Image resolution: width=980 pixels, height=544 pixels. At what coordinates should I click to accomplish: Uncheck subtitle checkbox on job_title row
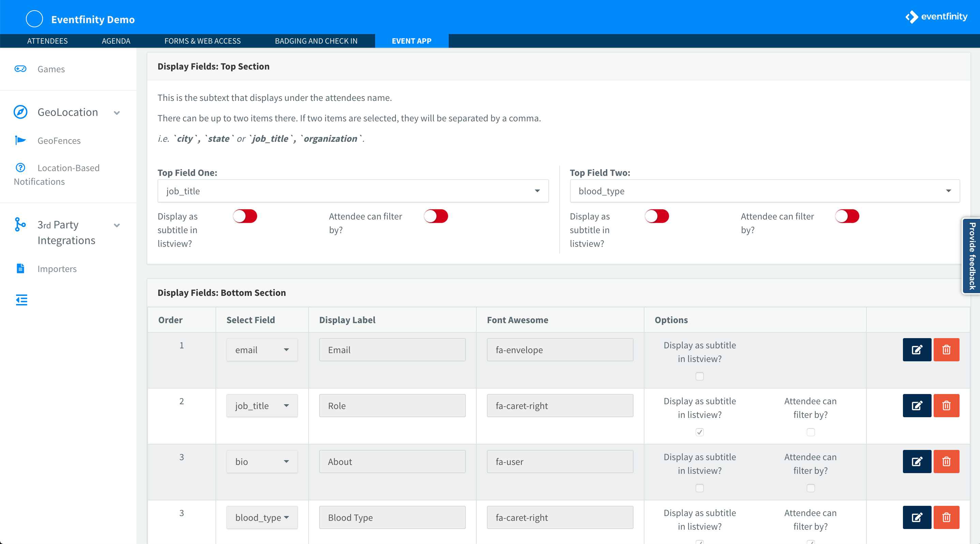click(699, 432)
